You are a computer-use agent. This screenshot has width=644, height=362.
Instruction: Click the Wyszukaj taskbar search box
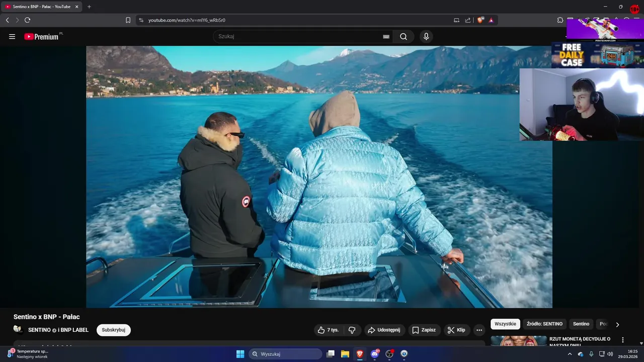[285, 354]
